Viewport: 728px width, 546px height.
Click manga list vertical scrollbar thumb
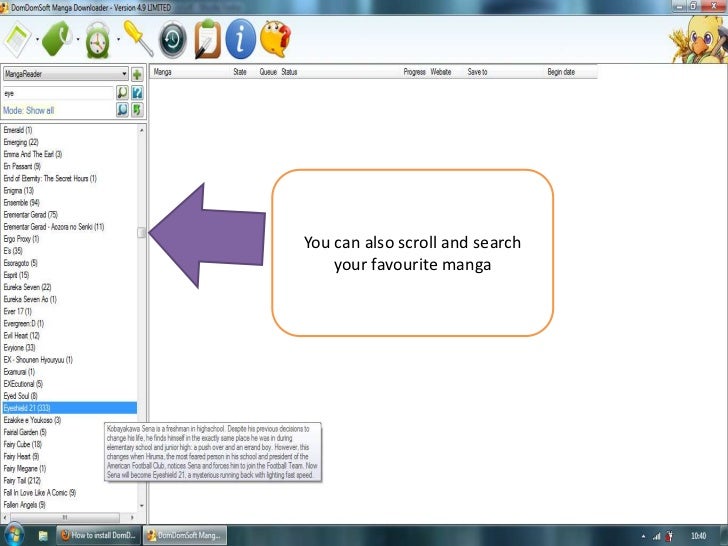[142, 232]
